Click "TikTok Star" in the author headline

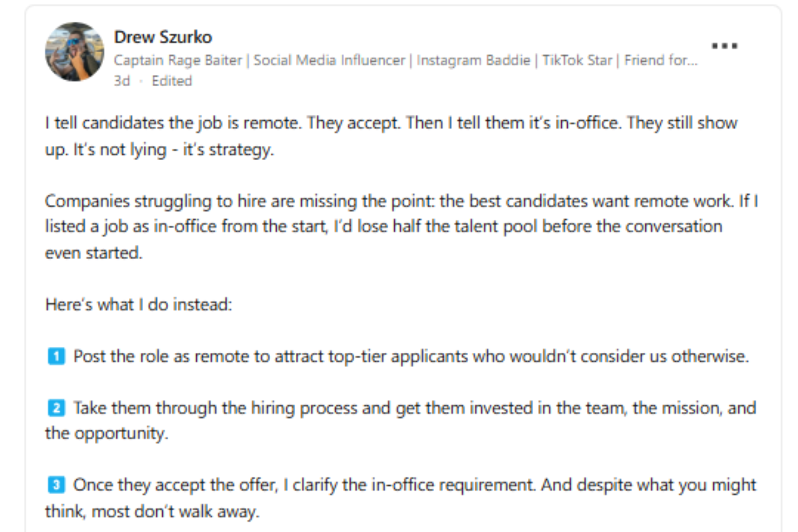tap(577, 60)
